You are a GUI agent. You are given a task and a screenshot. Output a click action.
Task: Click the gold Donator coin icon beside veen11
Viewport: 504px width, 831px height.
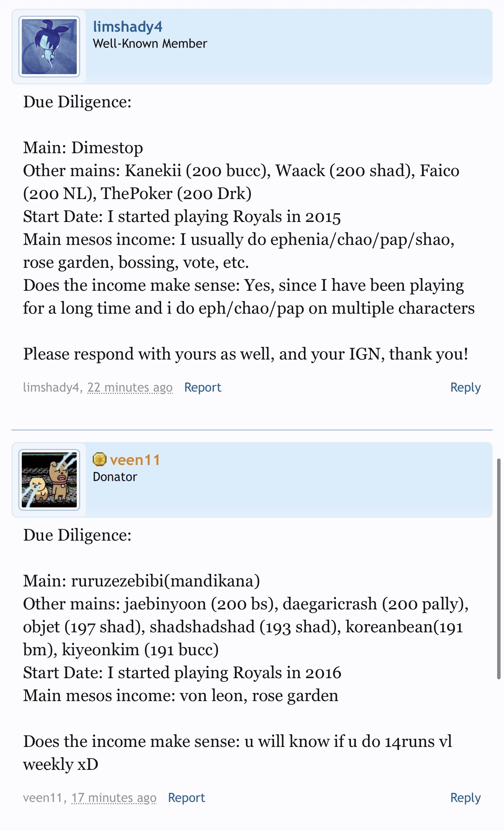(x=99, y=459)
